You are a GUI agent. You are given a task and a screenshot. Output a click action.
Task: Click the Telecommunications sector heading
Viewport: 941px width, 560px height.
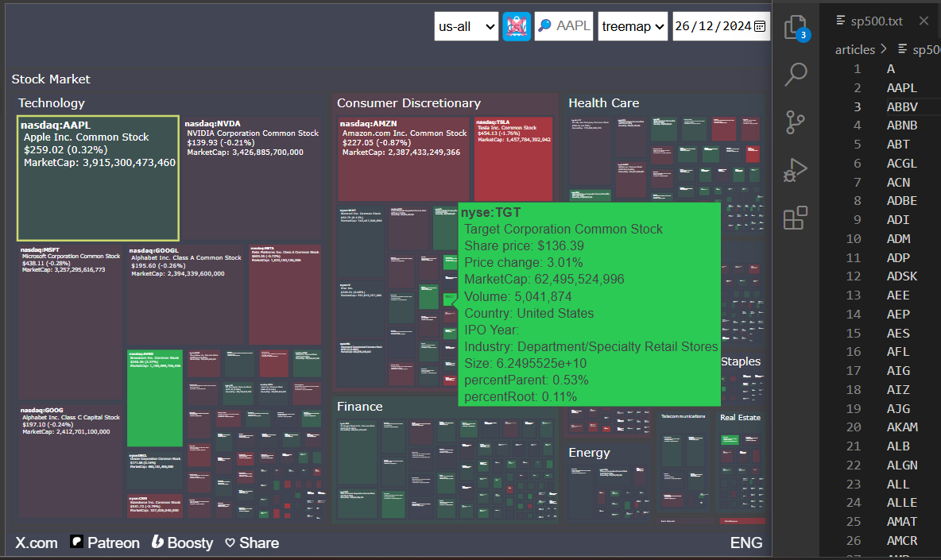point(683,416)
